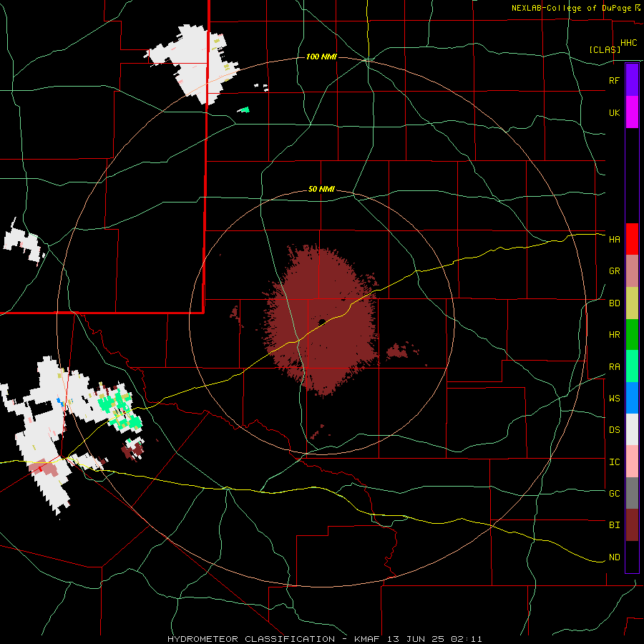Select the GR legend color block
This screenshot has width=644, height=644.
632,271
